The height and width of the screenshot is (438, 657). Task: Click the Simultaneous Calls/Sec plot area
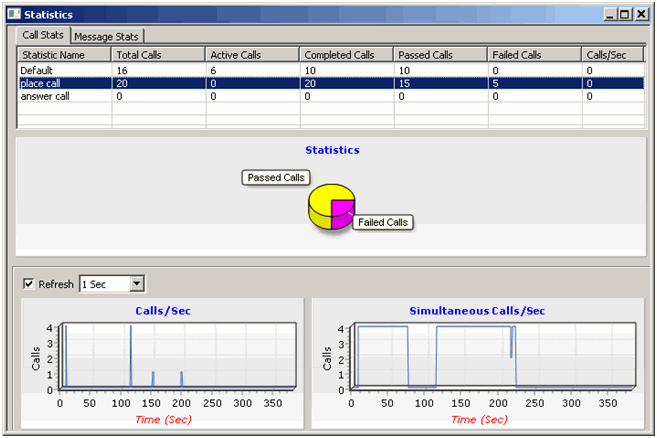(x=494, y=355)
